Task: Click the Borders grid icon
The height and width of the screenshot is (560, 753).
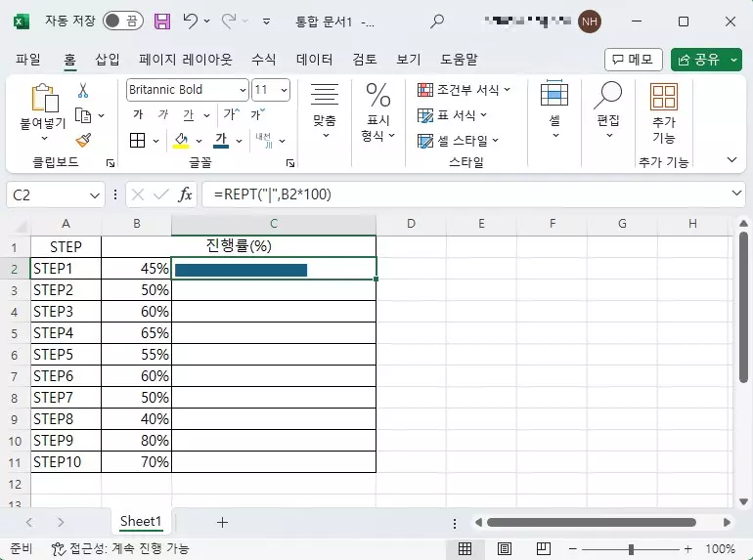Action: point(137,140)
